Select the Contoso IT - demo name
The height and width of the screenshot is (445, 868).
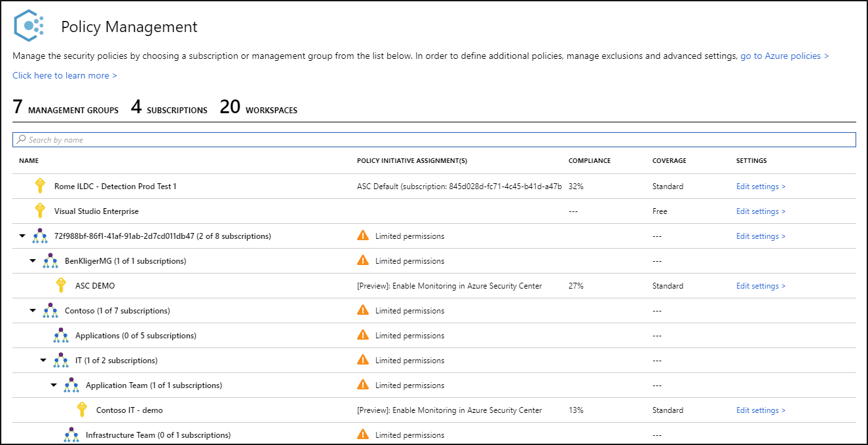click(130, 410)
